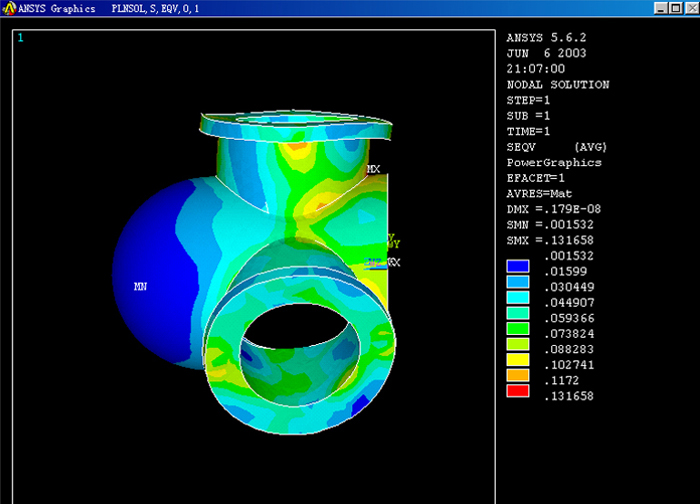Click the 'AVRES=Mat' text
The image size is (700, 504).
[539, 194]
